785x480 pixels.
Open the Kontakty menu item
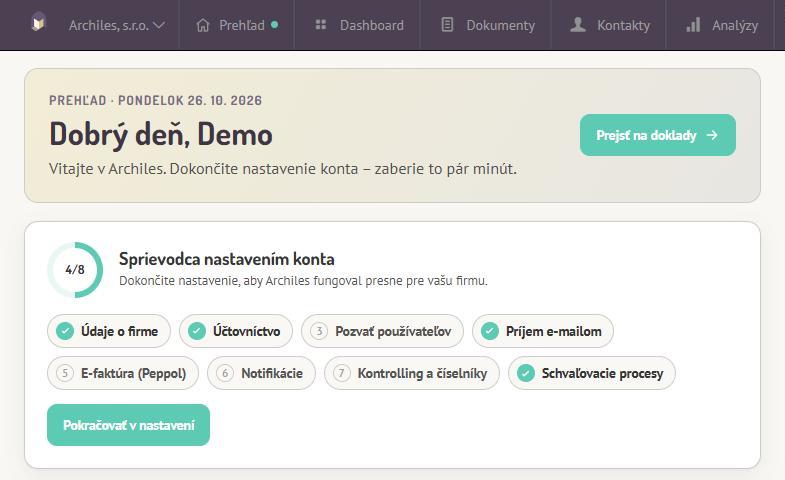[x=609, y=25]
